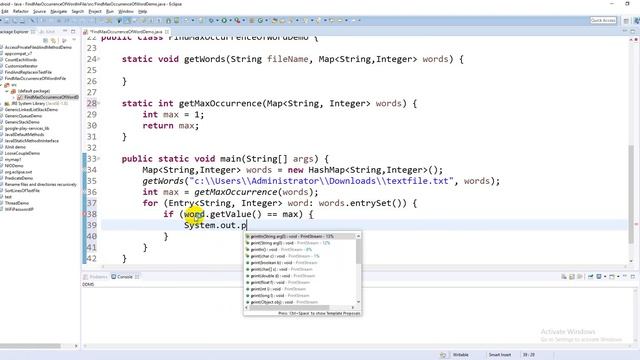
Task: Collapse the default package tree node
Action: [x=7, y=91]
